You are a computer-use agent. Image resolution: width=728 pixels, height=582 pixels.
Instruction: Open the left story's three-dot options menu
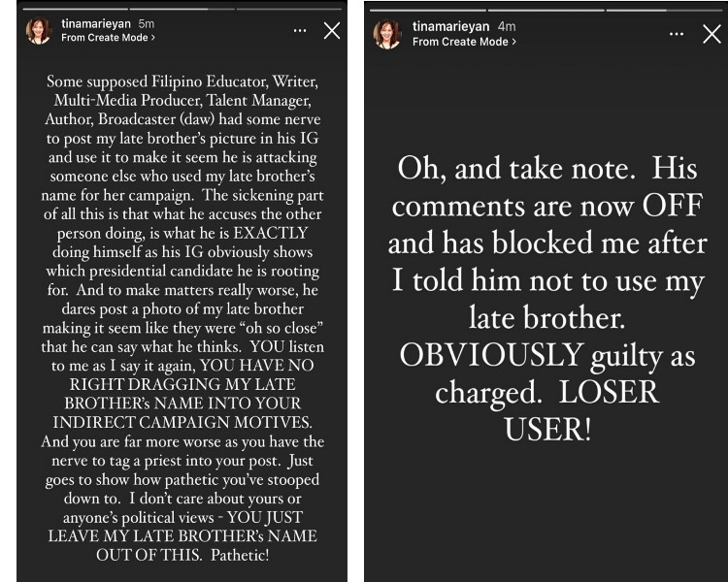300,31
